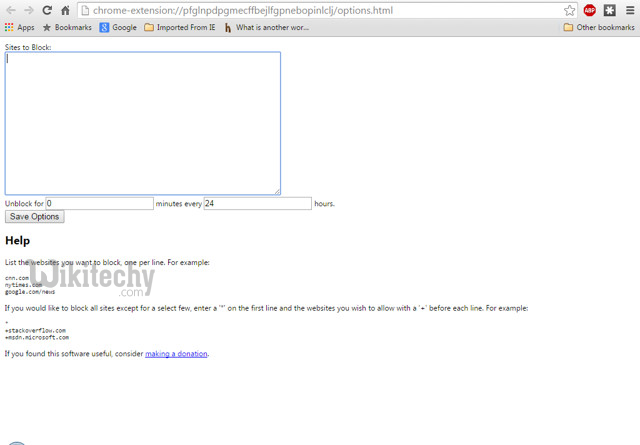The image size is (640, 445).
Task: Click the hours interval field showing 24
Action: point(258,203)
